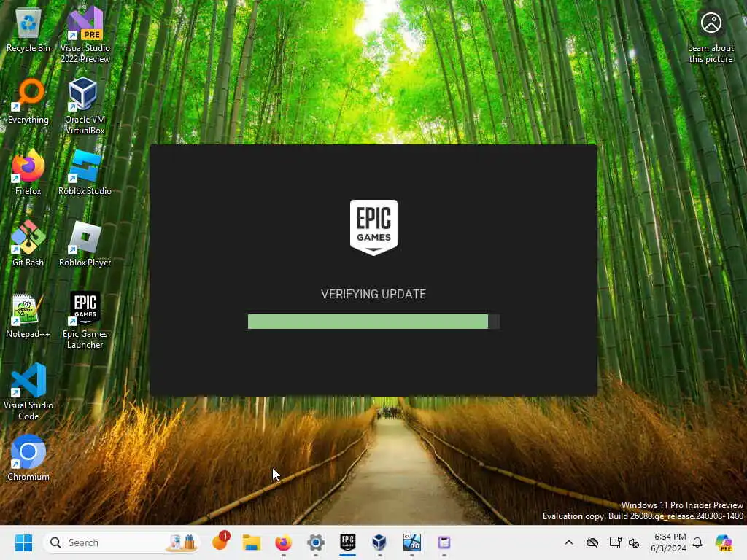
Task: Select Visual Studio Code desktop shortcut
Action: [x=28, y=392]
